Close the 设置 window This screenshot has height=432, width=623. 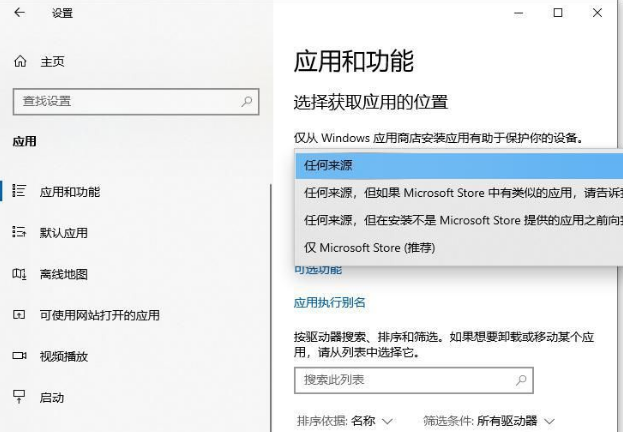point(597,13)
